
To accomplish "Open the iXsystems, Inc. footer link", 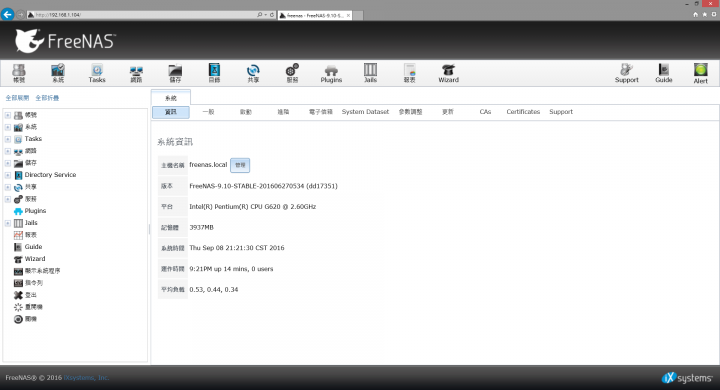I will [x=86, y=378].
